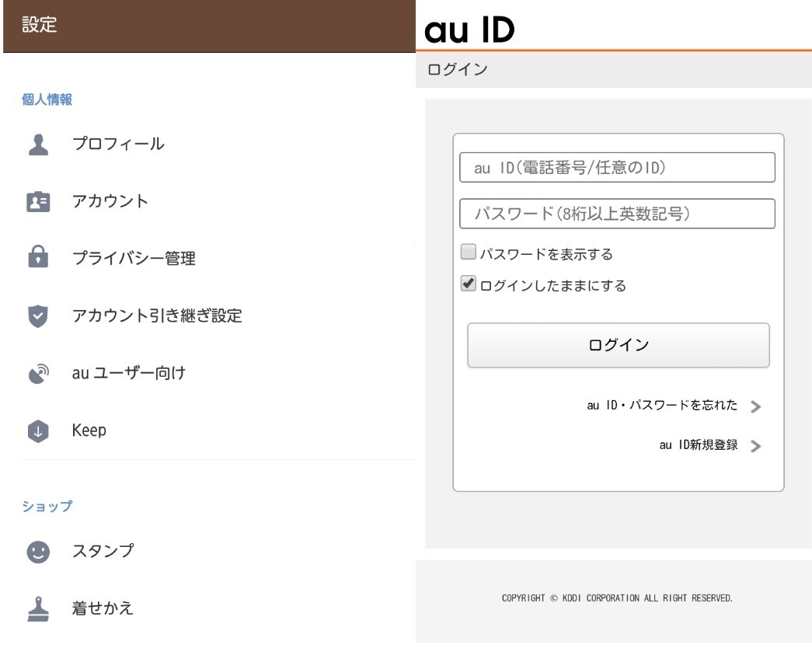812x648 pixels.
Task: Click the 個人情報 section label
Action: tap(47, 99)
